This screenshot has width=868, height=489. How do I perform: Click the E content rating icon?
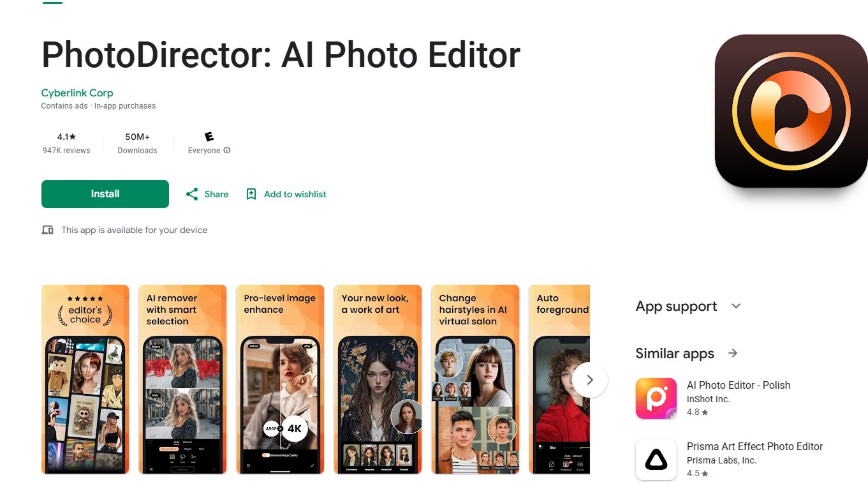[209, 137]
